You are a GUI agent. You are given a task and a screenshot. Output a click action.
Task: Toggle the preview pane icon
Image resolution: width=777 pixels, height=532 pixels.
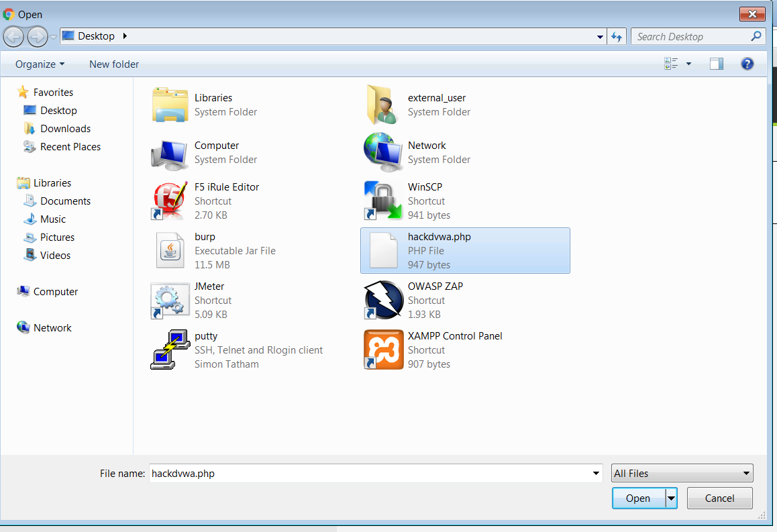(717, 64)
